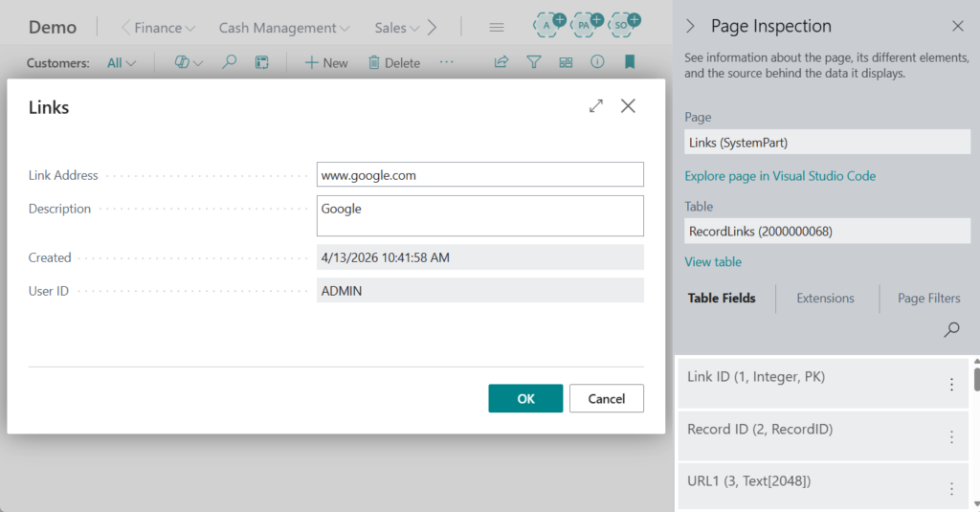The height and width of the screenshot is (512, 980).
Task: Click the Explore page in Visual Studio Code link
Action: coord(780,176)
